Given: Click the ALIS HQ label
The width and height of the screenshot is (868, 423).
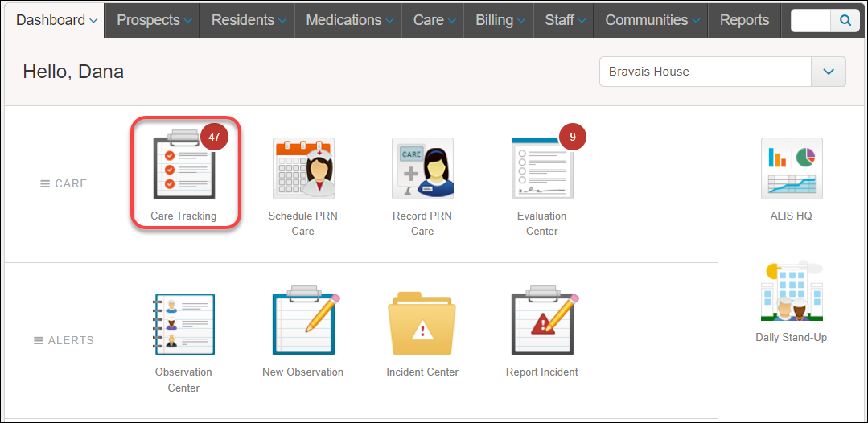Looking at the screenshot, I should (x=792, y=216).
